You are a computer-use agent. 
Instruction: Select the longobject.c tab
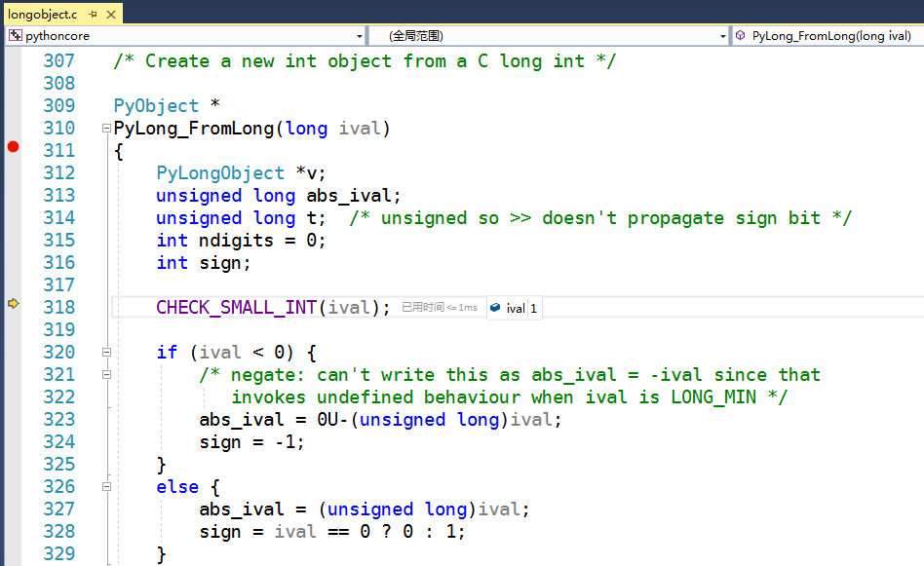(43, 15)
